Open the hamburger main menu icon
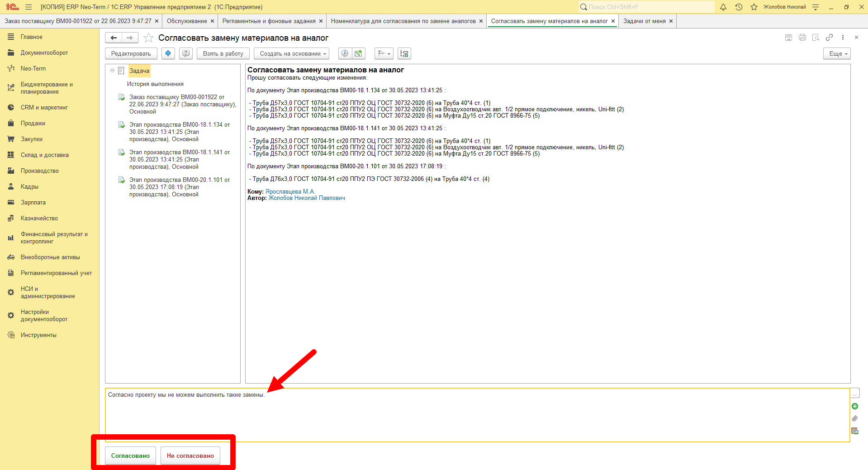The width and height of the screenshot is (868, 470). [28, 7]
